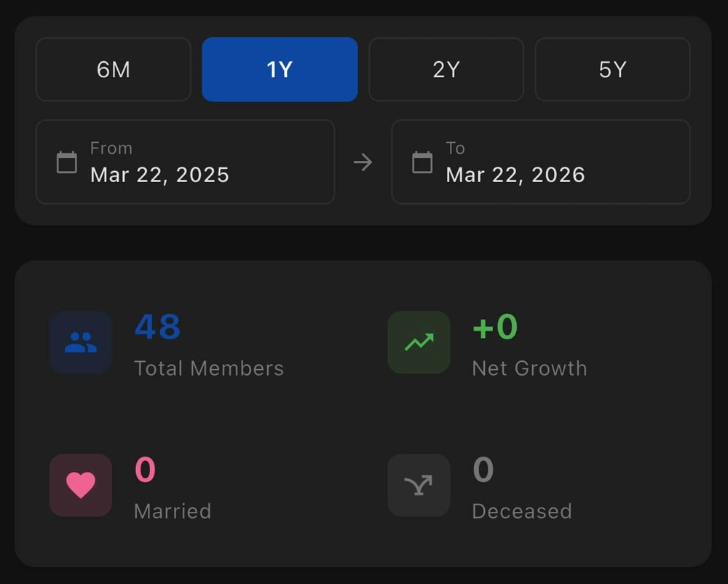Click the calendar icon in the To field
728x584 pixels.
point(422,162)
